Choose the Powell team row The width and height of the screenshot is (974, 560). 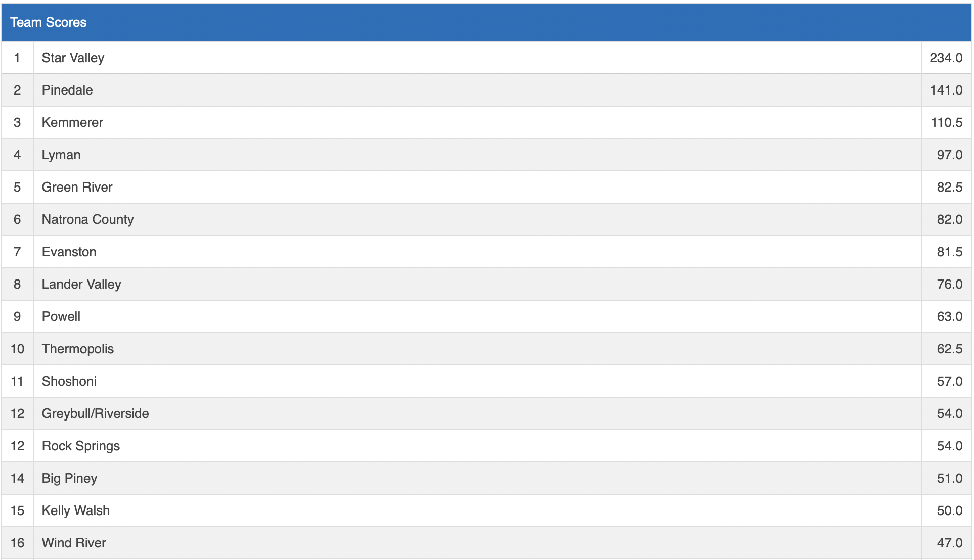[61, 316]
